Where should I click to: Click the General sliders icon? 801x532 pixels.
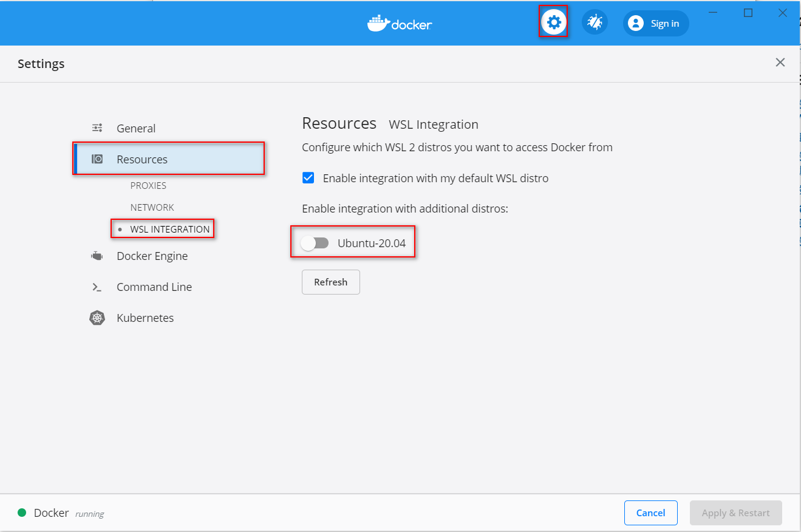97,128
